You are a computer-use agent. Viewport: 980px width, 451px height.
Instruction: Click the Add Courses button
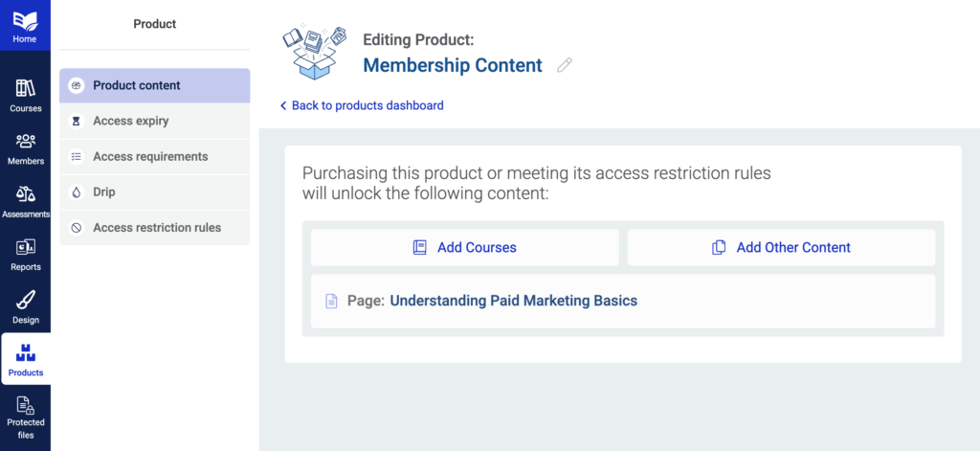[465, 248]
